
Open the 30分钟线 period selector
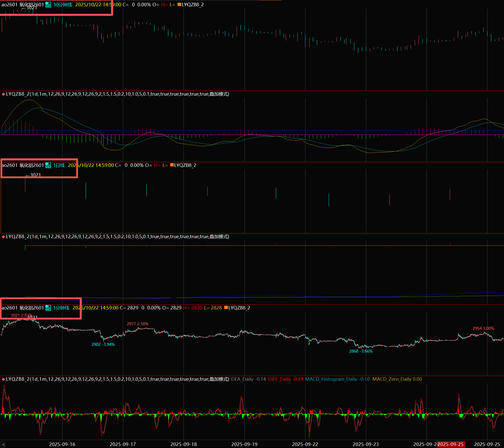click(62, 5)
